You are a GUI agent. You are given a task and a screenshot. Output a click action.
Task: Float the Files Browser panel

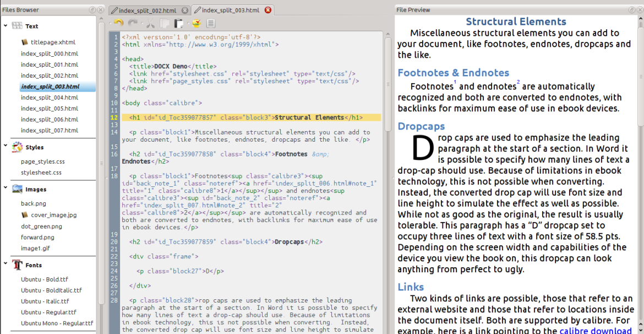pyautogui.click(x=92, y=10)
